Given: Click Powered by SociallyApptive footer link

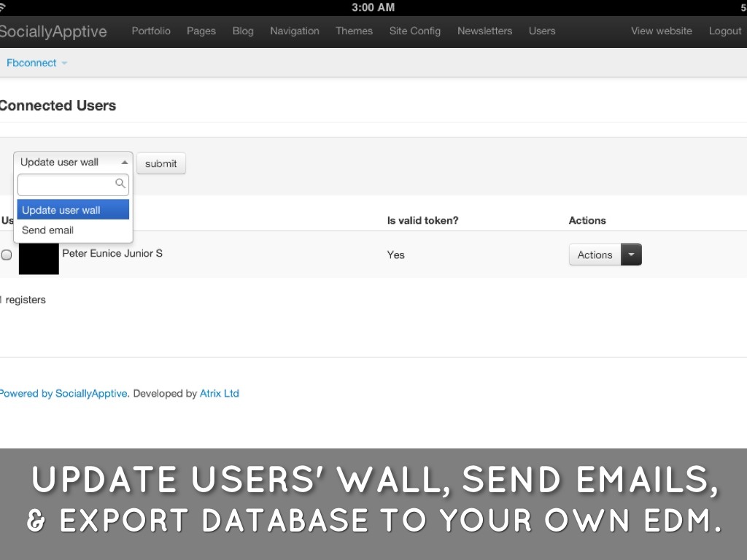Looking at the screenshot, I should coord(64,394).
